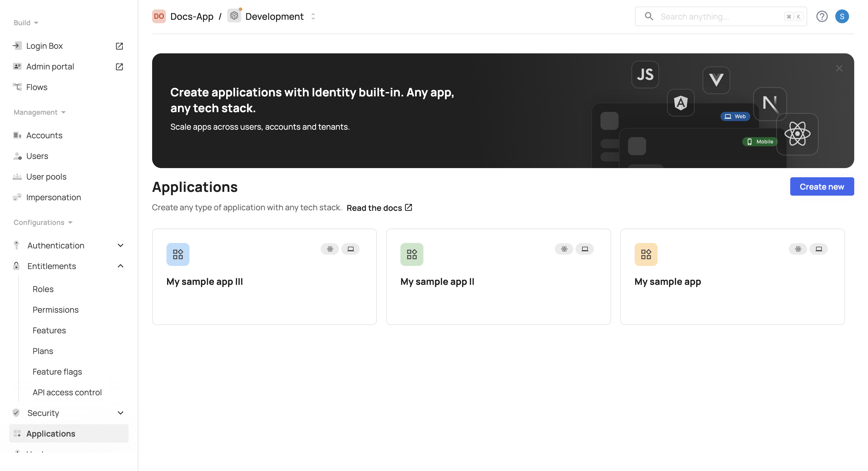Viewport: 868px width, 471px height.
Task: Dismiss the Identity banner with the X
Action: tap(839, 68)
